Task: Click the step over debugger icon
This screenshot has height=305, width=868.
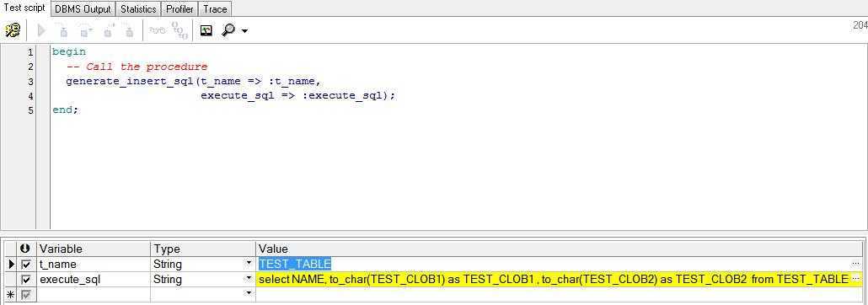Action: (85, 30)
